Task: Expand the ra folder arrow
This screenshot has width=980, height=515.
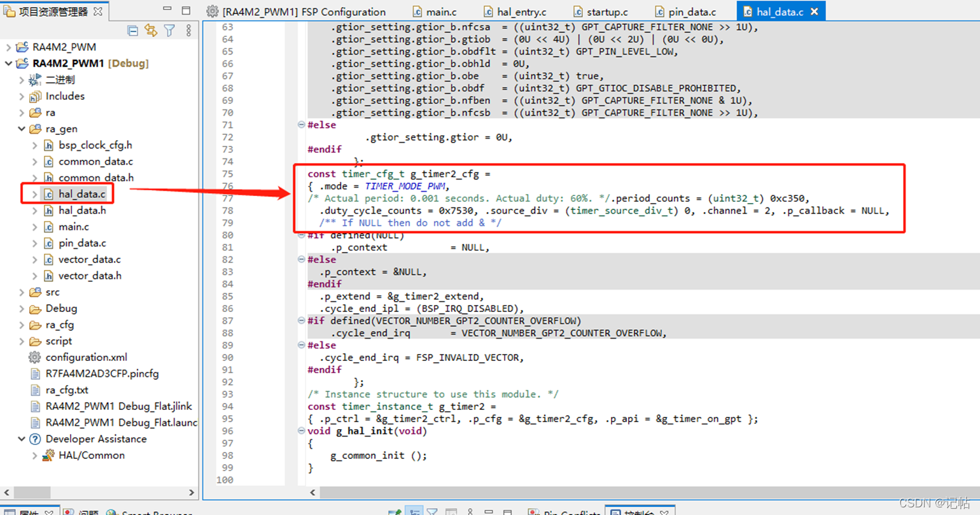Action: pyautogui.click(x=22, y=113)
